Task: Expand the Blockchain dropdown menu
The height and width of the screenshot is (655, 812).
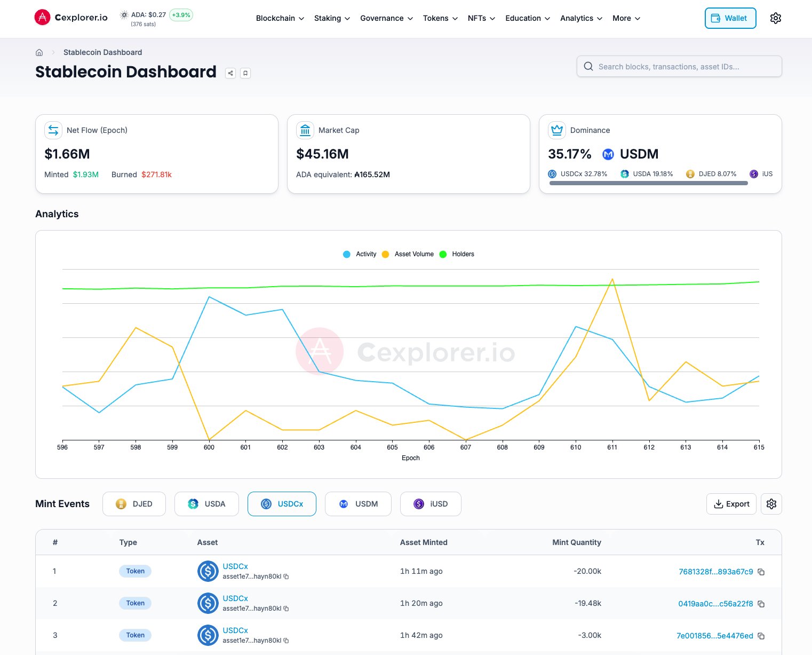Action: (280, 18)
